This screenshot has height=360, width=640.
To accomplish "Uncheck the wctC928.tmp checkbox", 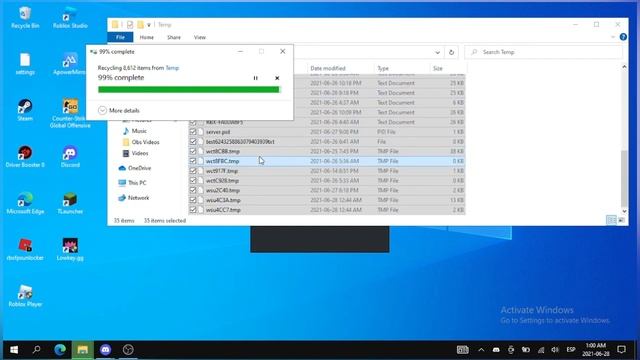I will coord(193,180).
